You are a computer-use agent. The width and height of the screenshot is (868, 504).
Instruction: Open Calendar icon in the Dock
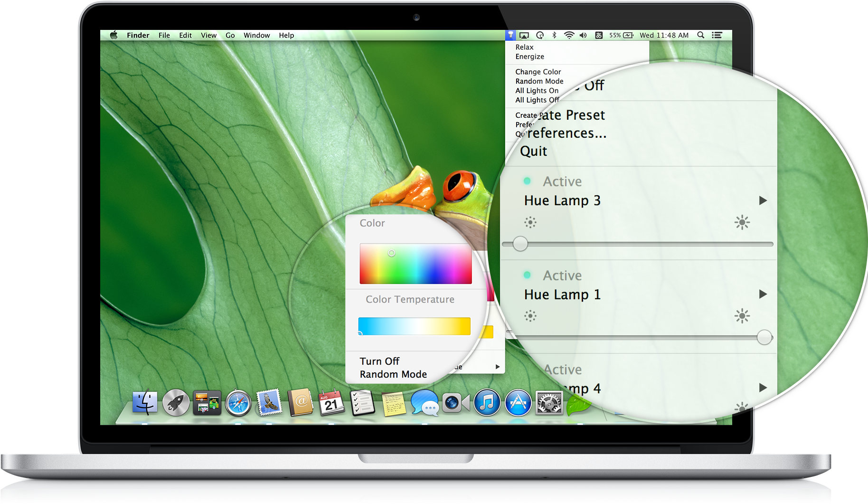[331, 402]
